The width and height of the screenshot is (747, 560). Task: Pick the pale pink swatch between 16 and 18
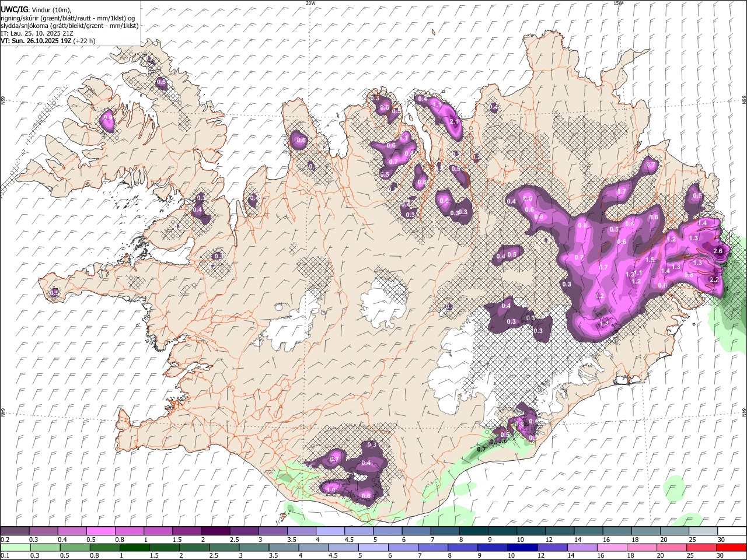(611, 547)
